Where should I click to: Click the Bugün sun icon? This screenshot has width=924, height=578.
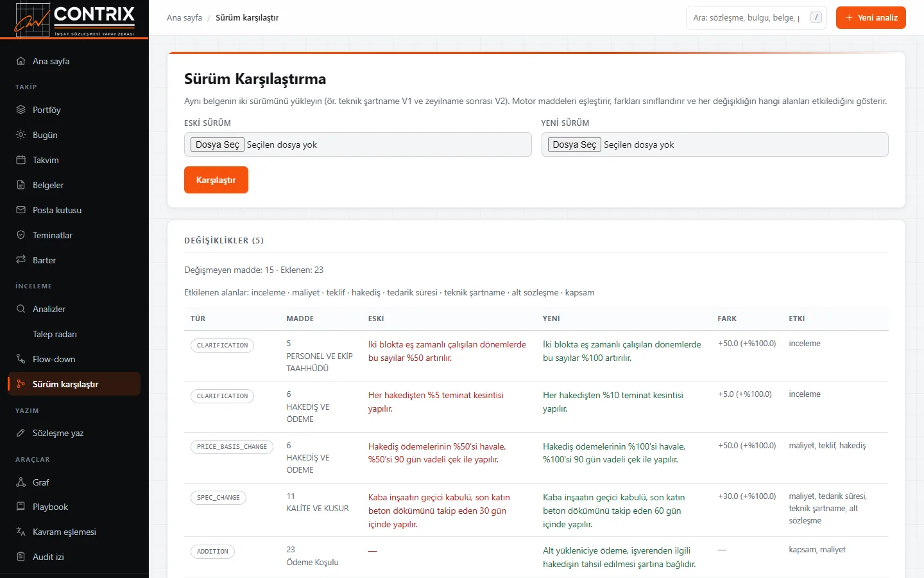(x=21, y=135)
